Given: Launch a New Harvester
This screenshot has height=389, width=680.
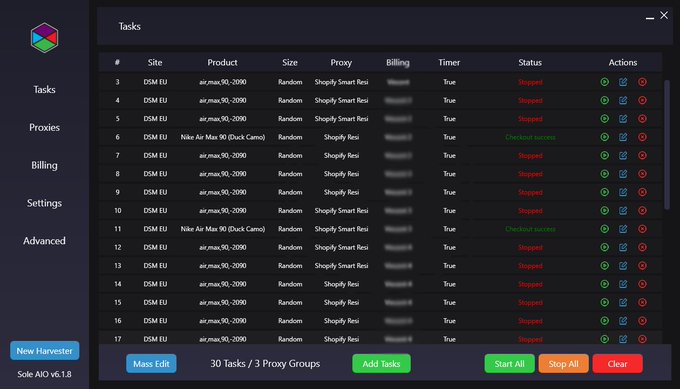Looking at the screenshot, I should coord(45,351).
